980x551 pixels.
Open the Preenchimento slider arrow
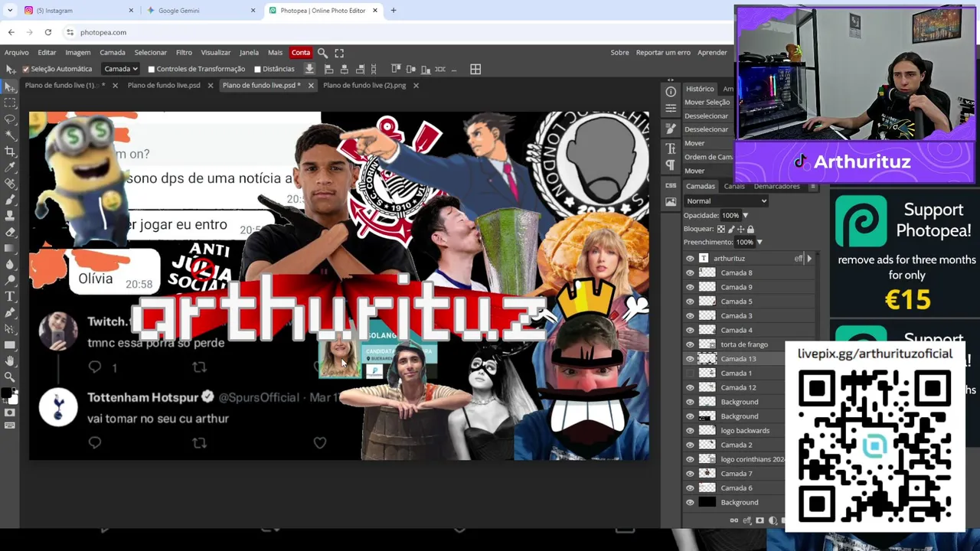[x=759, y=242]
